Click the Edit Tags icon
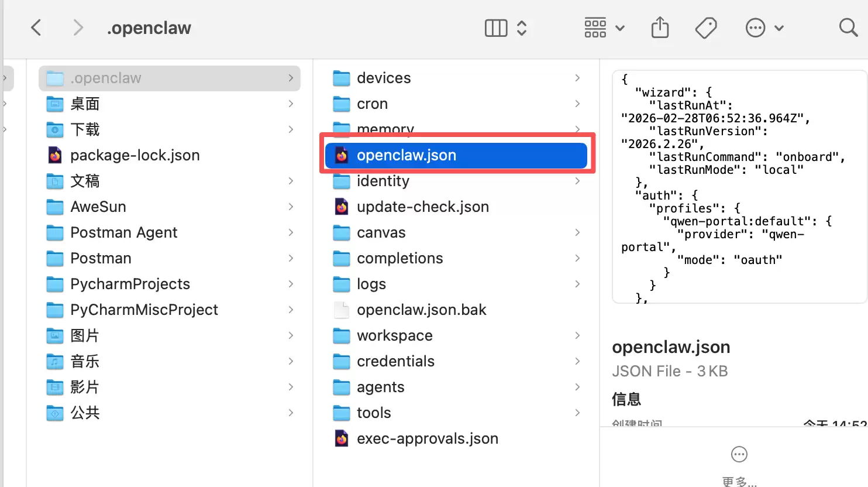 pyautogui.click(x=706, y=28)
